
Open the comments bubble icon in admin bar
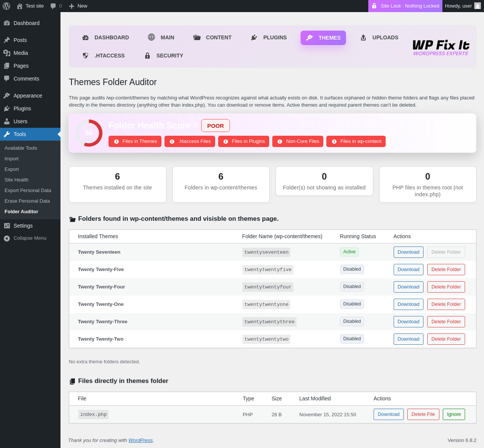(53, 6)
